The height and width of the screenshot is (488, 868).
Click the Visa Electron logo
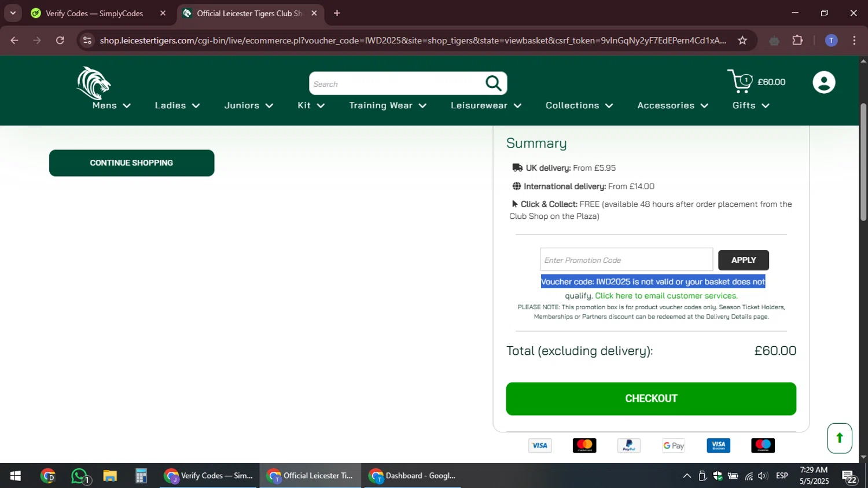click(x=718, y=446)
